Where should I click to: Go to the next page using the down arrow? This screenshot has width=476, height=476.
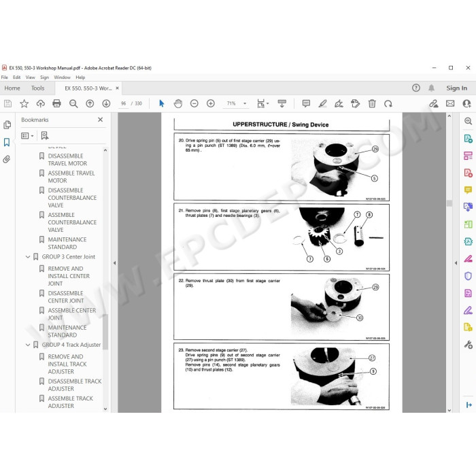pos(106,103)
